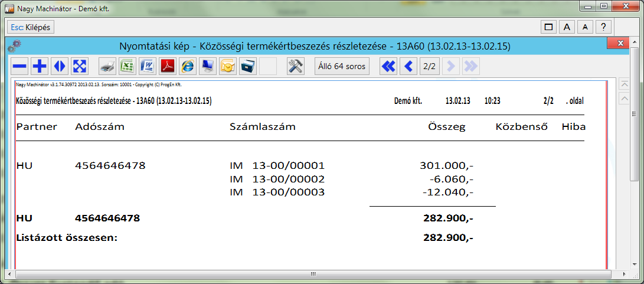Screen dimensions: 644x284
Task: Export the report to Word
Action: 148,66
